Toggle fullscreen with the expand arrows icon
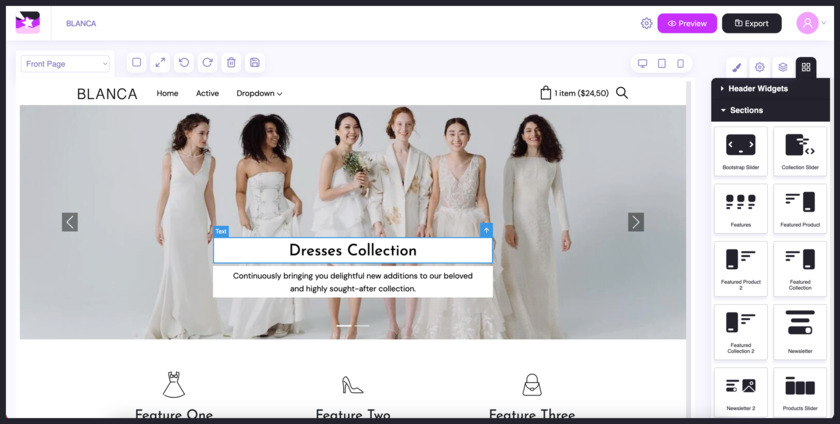This screenshot has height=424, width=840. click(160, 62)
